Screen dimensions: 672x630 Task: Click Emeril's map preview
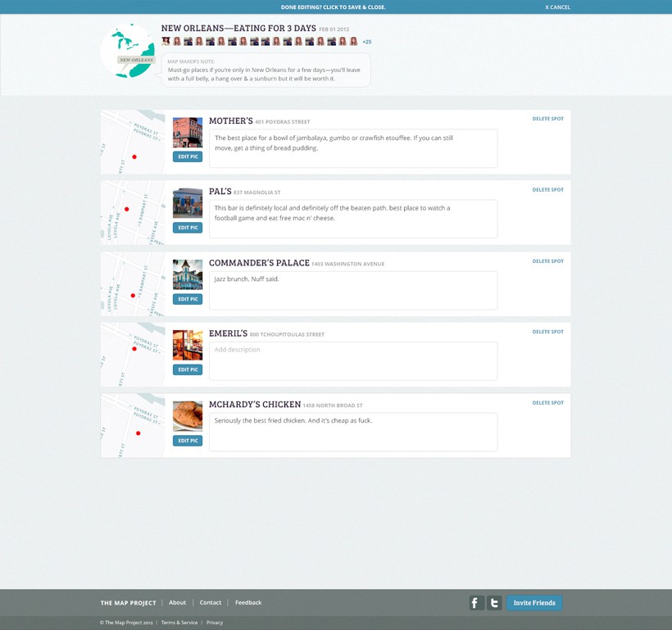pyautogui.click(x=133, y=355)
